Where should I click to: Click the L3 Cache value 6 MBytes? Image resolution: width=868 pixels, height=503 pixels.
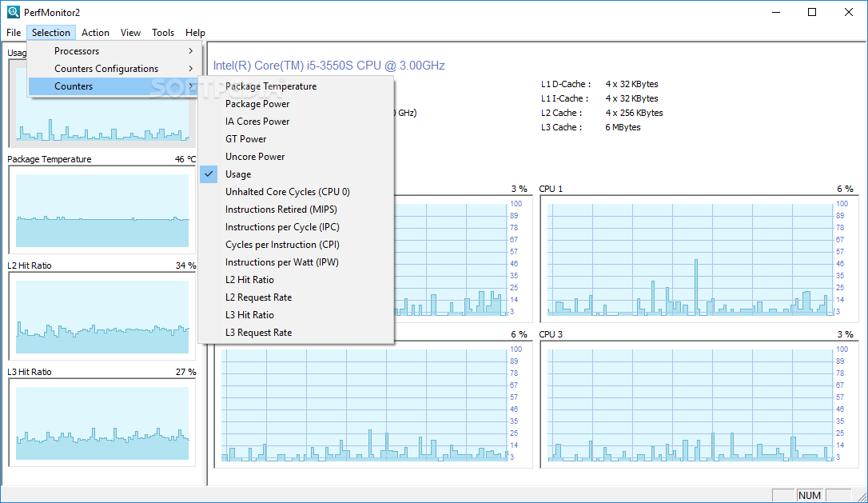tap(623, 127)
